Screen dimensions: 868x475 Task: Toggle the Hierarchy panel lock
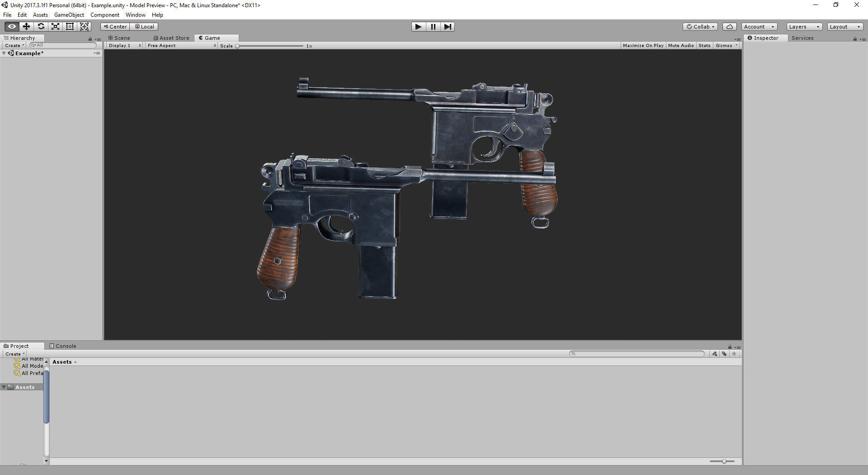tap(90, 39)
